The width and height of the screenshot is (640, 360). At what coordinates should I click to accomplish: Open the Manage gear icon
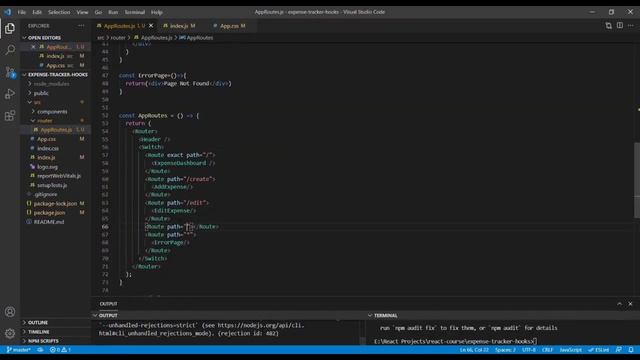(x=10, y=333)
